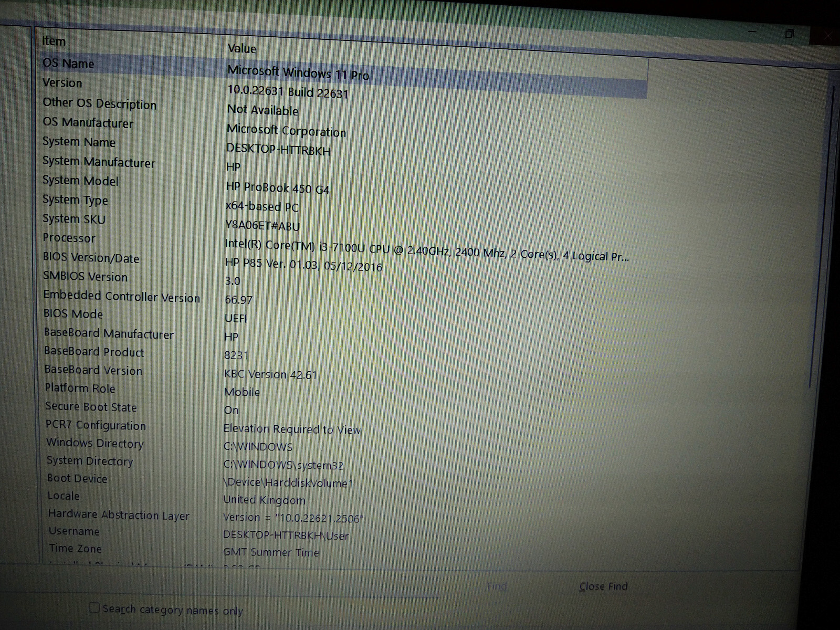
Task: Select the Username row label
Action: (74, 531)
